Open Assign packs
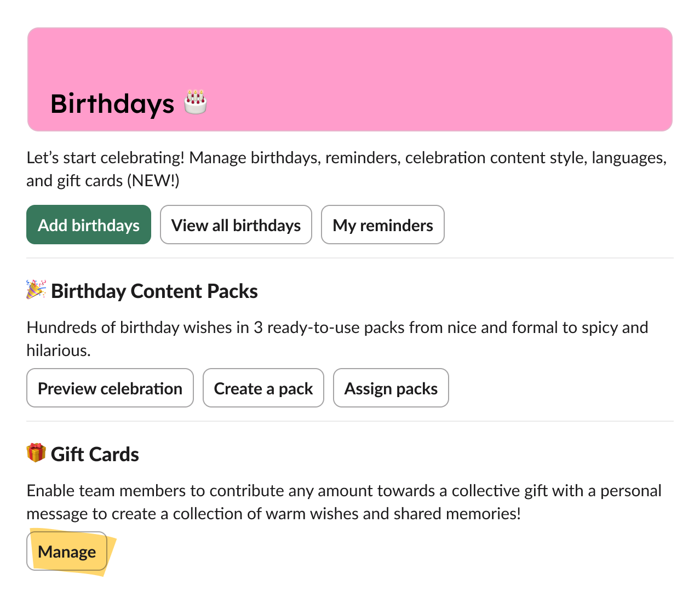Screen dimensions: 700x597 [391, 388]
